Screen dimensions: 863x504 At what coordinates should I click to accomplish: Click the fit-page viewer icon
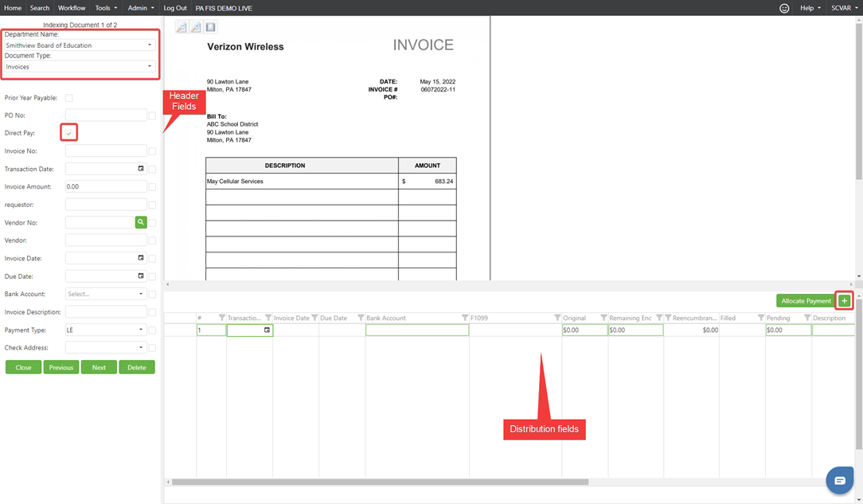point(210,27)
